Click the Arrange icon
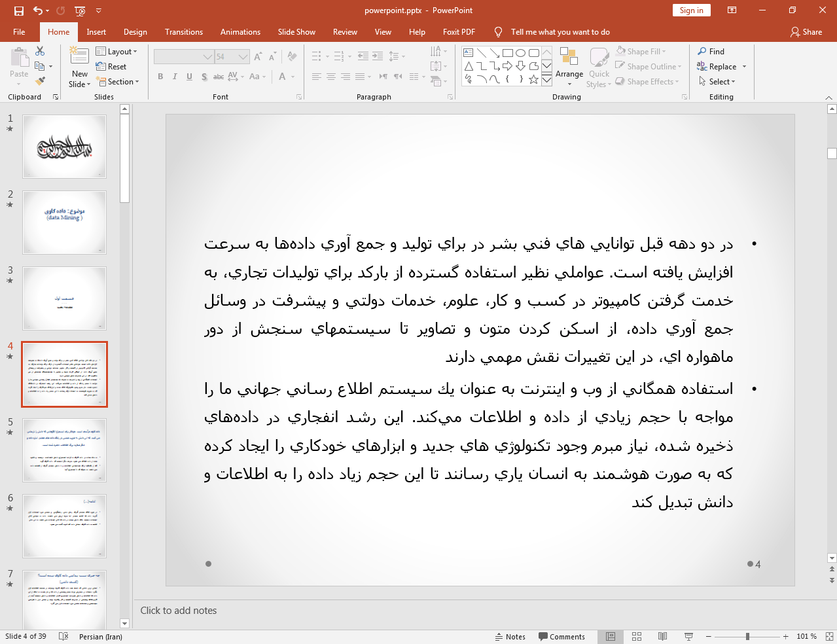Screen dimensions: 837x644 (x=569, y=56)
